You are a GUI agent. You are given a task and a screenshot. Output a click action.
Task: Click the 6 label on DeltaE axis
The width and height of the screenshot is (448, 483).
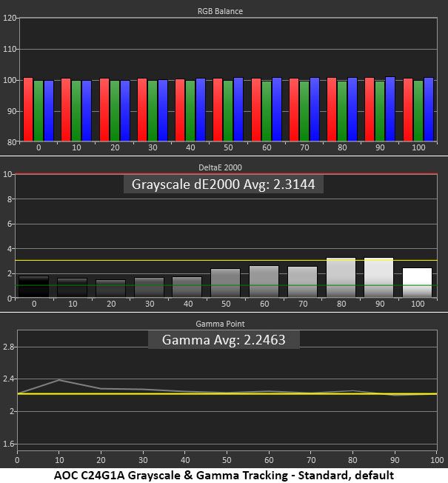tap(10, 224)
